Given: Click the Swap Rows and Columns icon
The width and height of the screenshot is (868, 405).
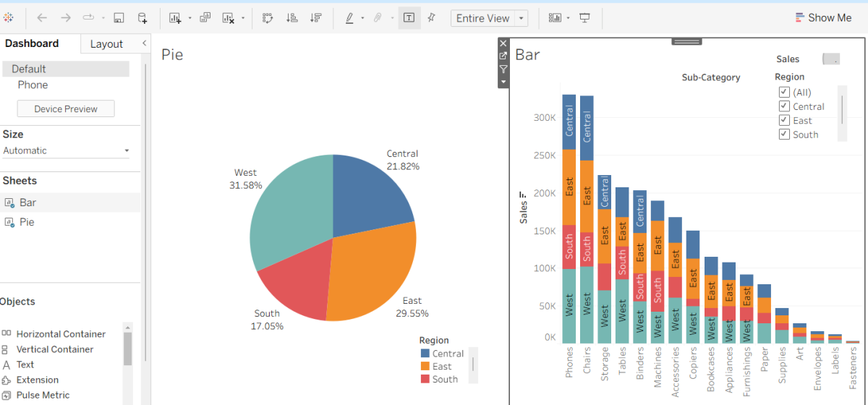Looking at the screenshot, I should pos(268,18).
